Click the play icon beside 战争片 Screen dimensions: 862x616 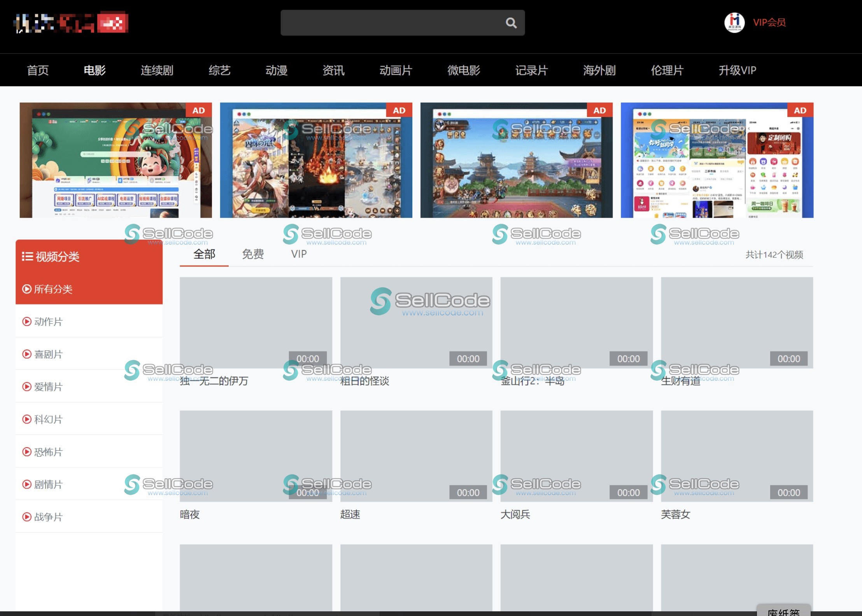click(x=26, y=517)
